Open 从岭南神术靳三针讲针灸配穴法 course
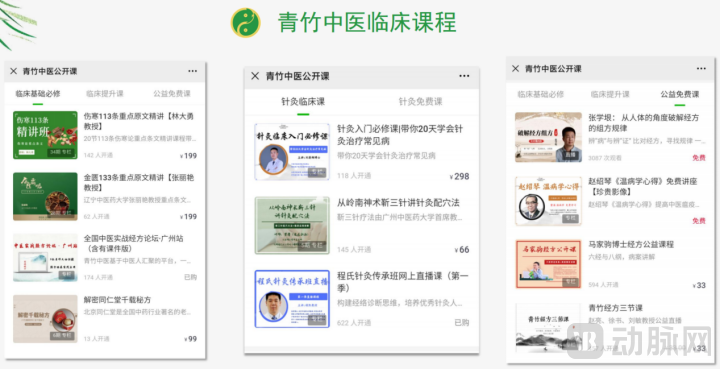Image resolution: width=721 pixels, height=369 pixels. pyautogui.click(x=362, y=225)
